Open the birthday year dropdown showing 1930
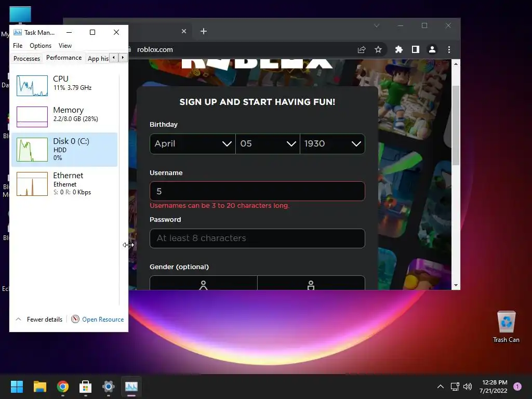532x399 pixels. coord(332,144)
